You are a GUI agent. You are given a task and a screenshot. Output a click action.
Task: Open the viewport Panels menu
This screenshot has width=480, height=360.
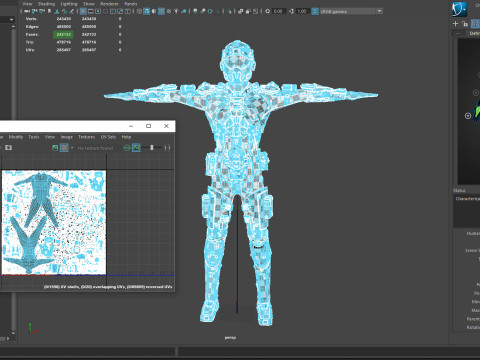(x=131, y=4)
